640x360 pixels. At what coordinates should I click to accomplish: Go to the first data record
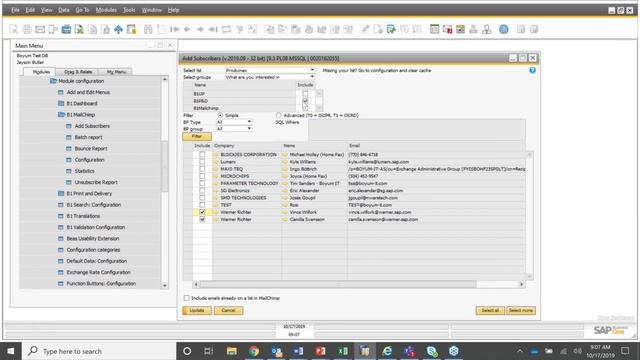174,29
